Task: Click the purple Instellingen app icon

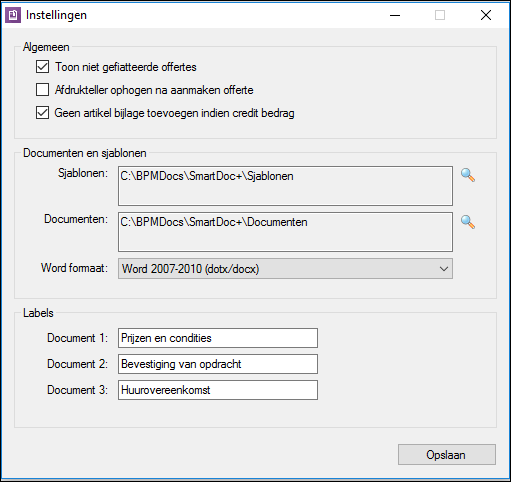Action: pyautogui.click(x=13, y=15)
